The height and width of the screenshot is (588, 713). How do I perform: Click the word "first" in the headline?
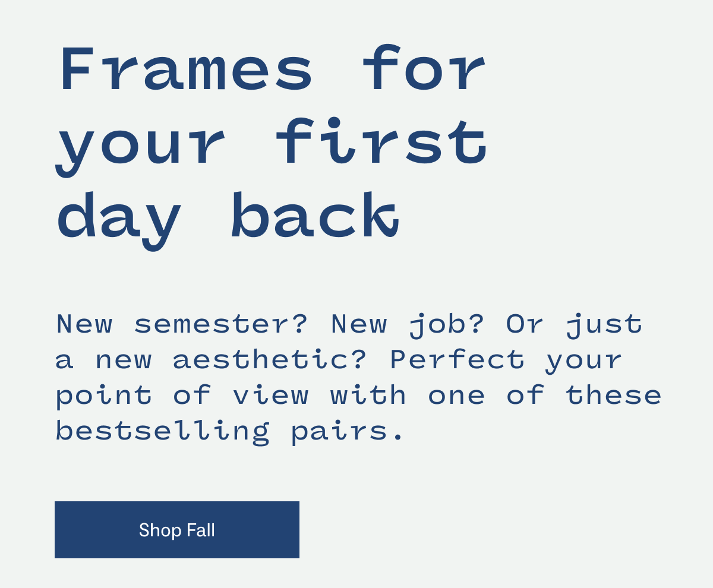point(382,142)
